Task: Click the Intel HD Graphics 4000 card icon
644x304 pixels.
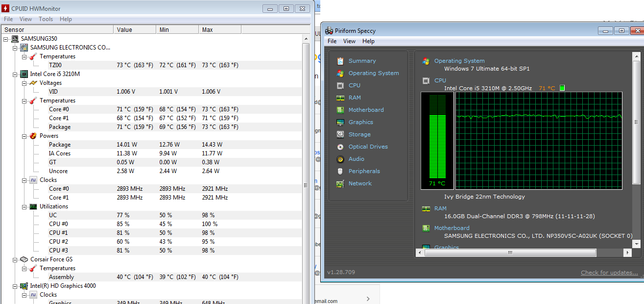Action: click(x=24, y=286)
